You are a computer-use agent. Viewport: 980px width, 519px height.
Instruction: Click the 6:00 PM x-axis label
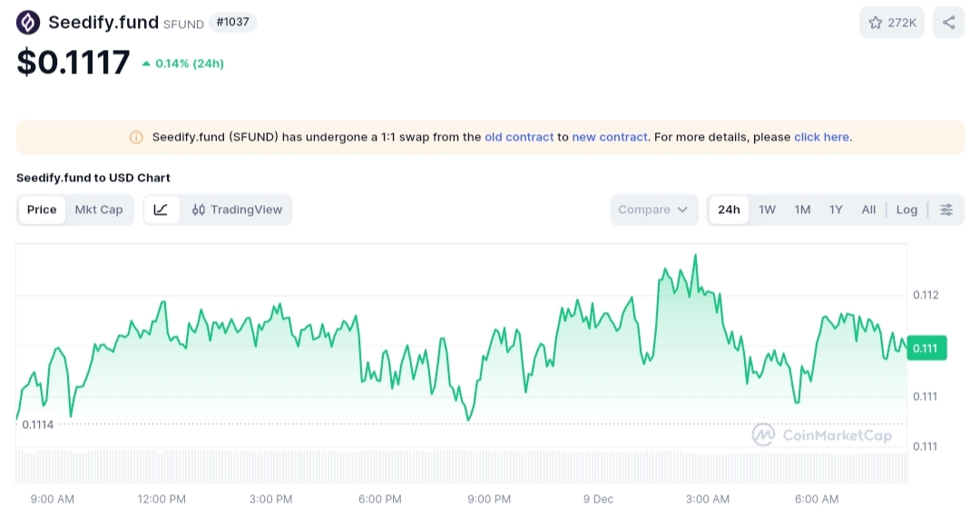click(380, 499)
